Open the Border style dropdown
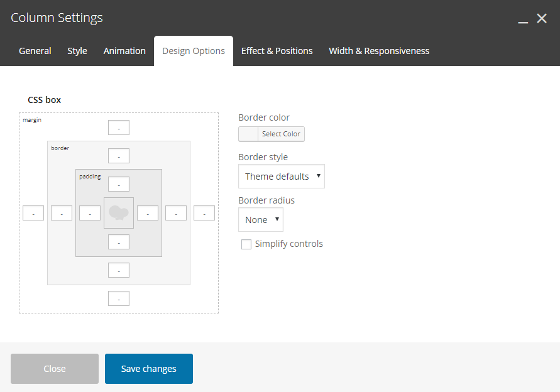The image size is (560, 392). point(282,176)
